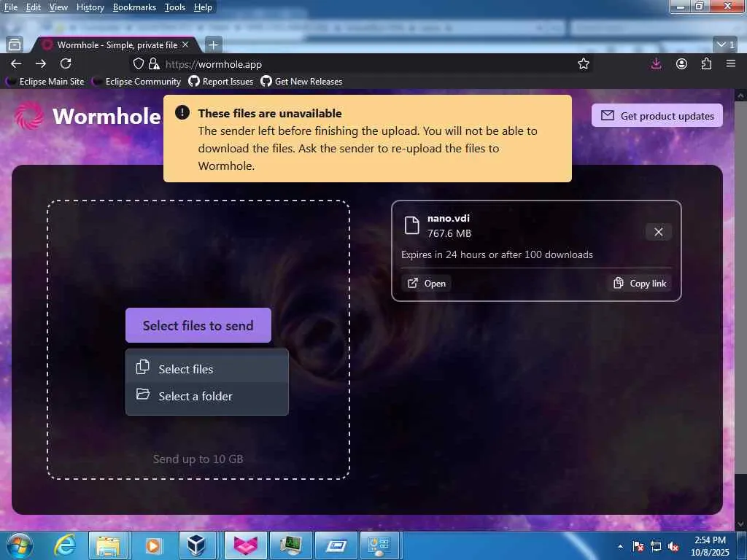747x560 pixels.
Task: Click the Select a folder option
Action: click(206, 396)
